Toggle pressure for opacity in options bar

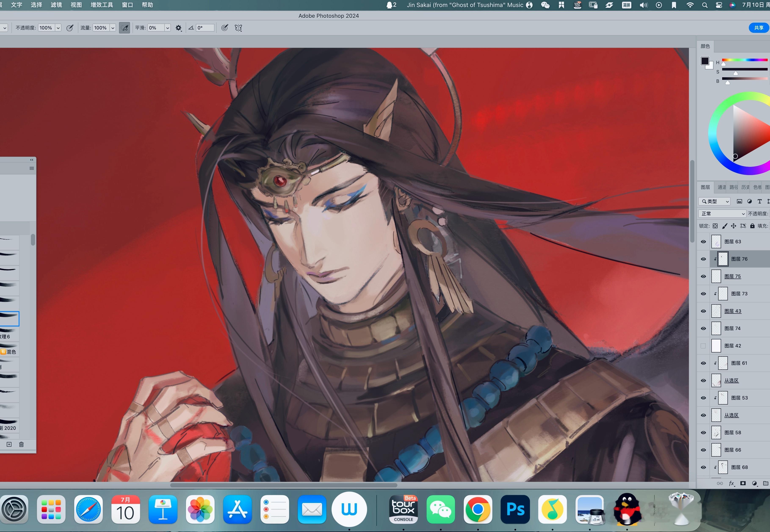pyautogui.click(x=70, y=28)
